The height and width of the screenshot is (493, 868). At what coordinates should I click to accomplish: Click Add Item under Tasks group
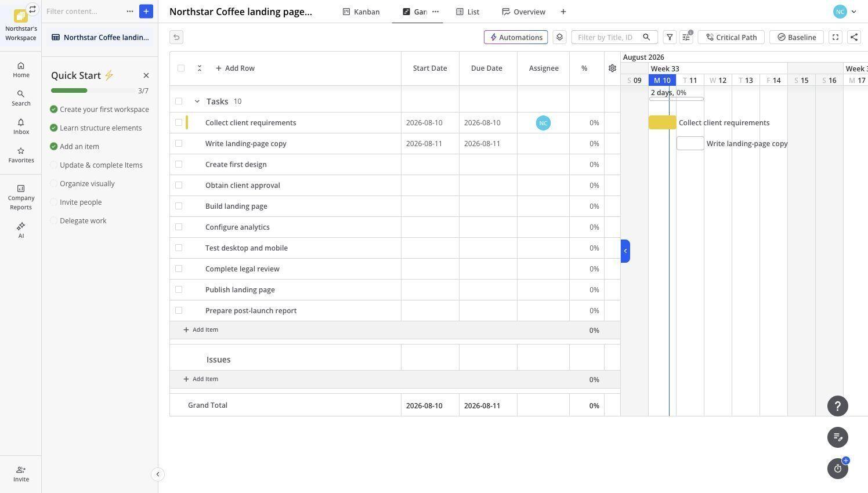click(201, 329)
